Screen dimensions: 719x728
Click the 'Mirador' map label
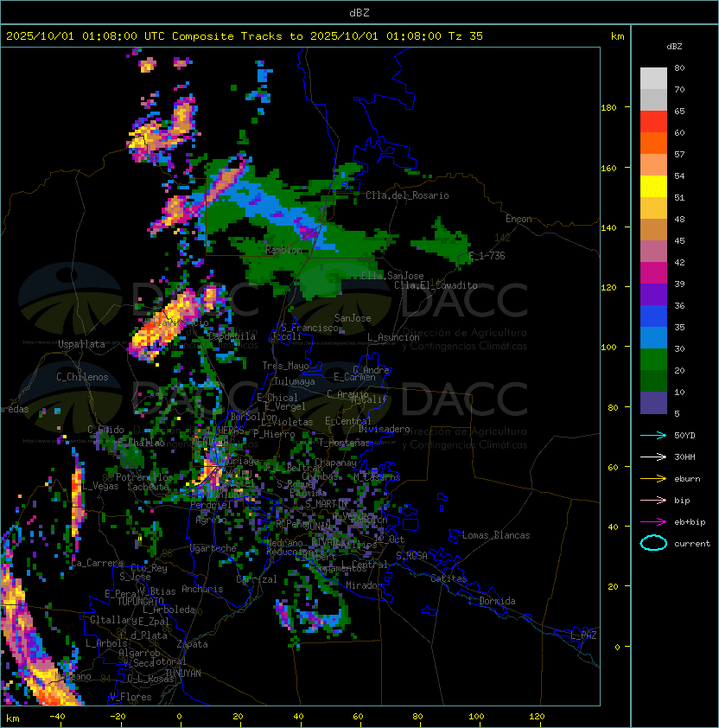[x=364, y=585]
